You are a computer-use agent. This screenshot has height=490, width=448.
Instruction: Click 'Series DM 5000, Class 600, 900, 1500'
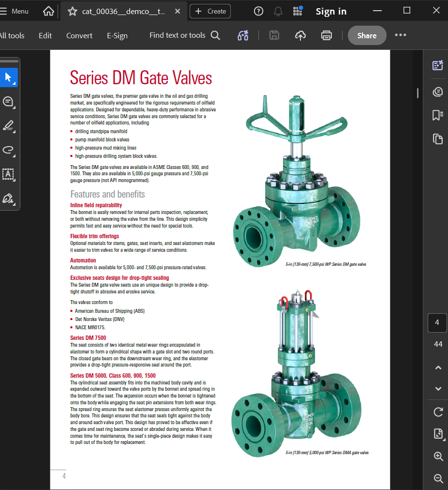[x=113, y=376]
